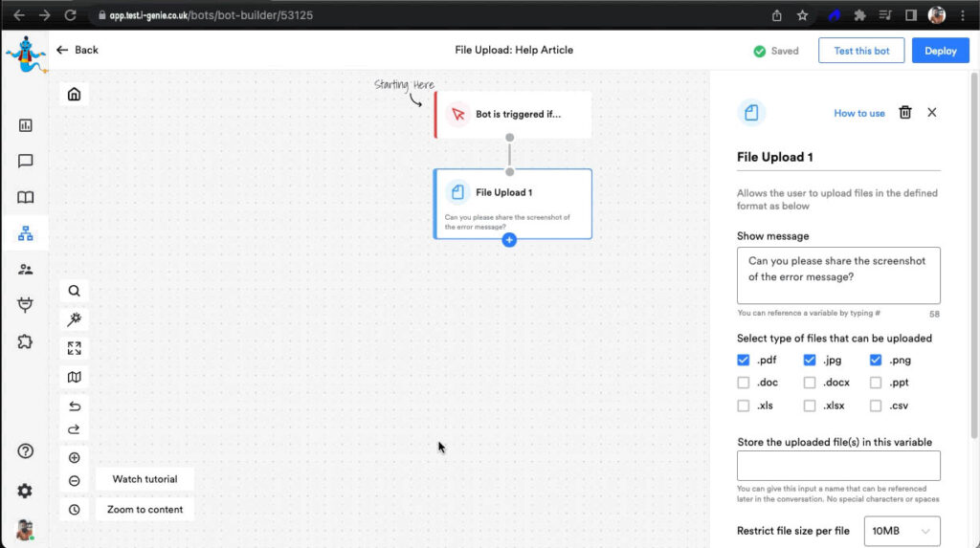This screenshot has height=548, width=980.
Task: Open the How to use link
Action: point(858,113)
